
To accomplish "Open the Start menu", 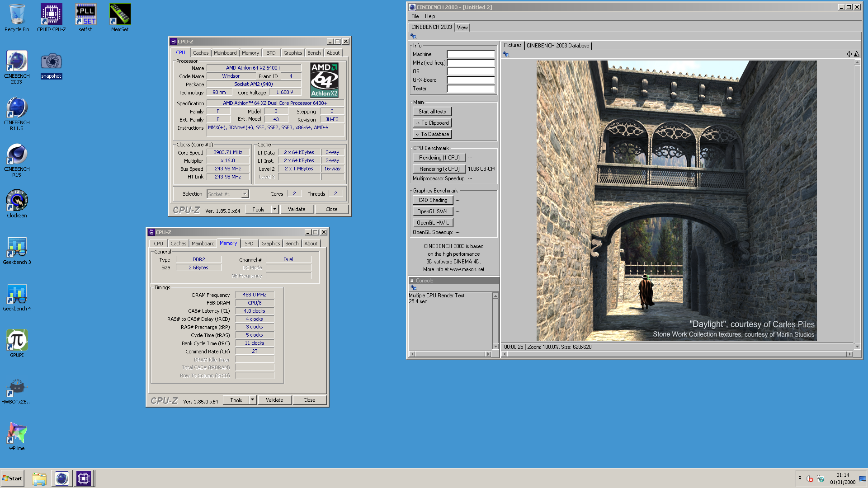I will click(x=12, y=479).
